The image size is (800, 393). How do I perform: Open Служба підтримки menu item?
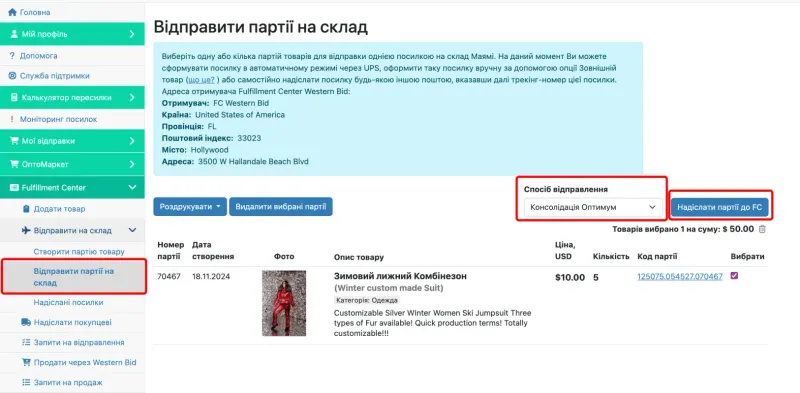tap(55, 76)
